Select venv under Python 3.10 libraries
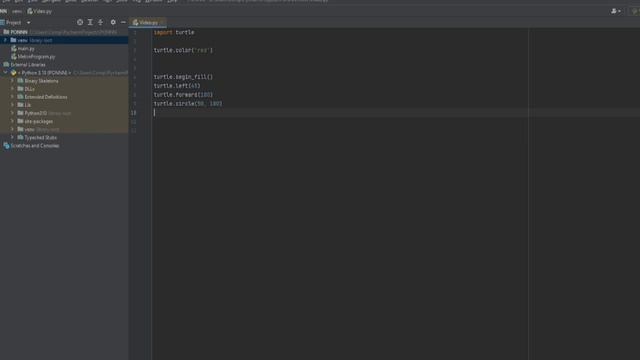Image resolution: width=640 pixels, height=360 pixels. click(x=29, y=129)
